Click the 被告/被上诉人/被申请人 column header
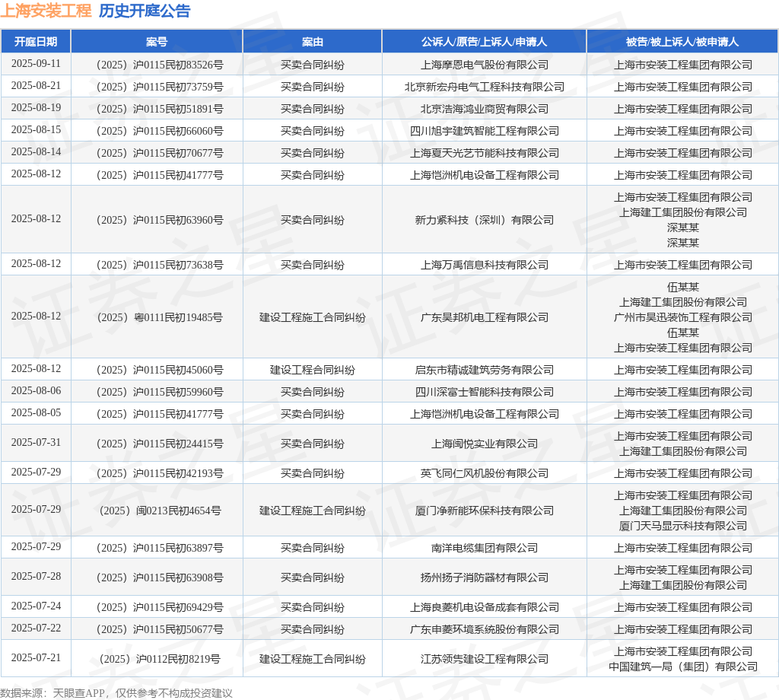779x700 pixels. point(682,42)
